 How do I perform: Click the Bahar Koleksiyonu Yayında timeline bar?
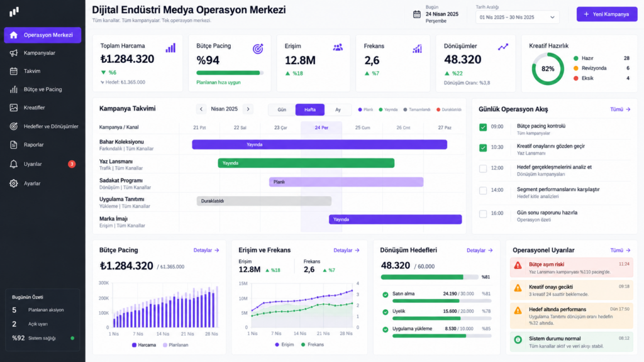tap(319, 145)
